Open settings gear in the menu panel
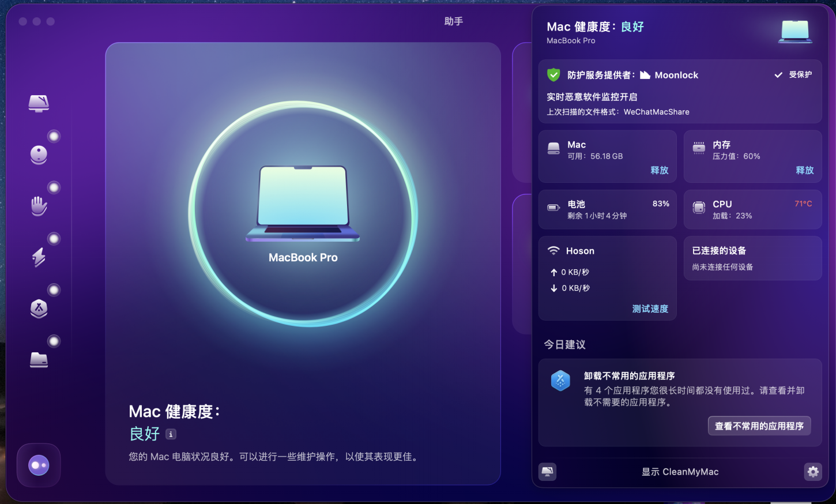836x504 pixels. (x=813, y=472)
